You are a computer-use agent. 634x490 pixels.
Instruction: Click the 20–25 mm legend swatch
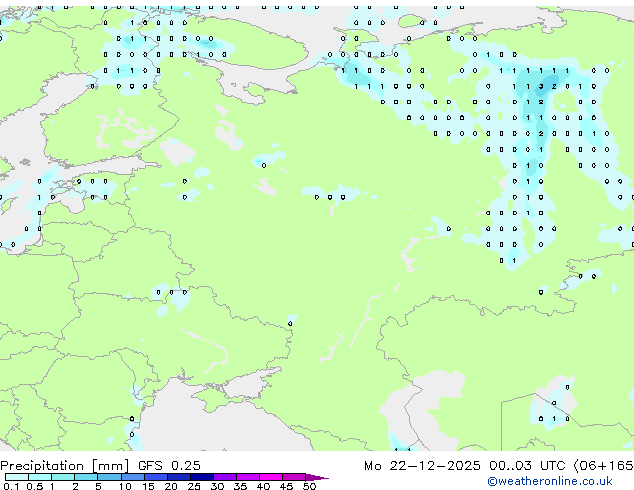tap(178, 477)
